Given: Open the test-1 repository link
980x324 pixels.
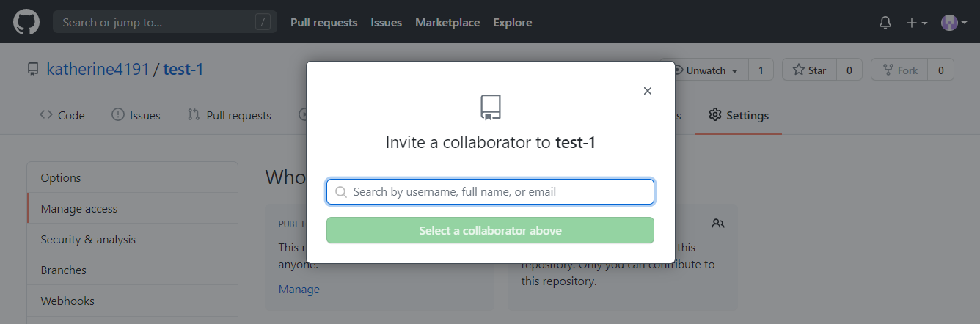Looking at the screenshot, I should click(183, 70).
